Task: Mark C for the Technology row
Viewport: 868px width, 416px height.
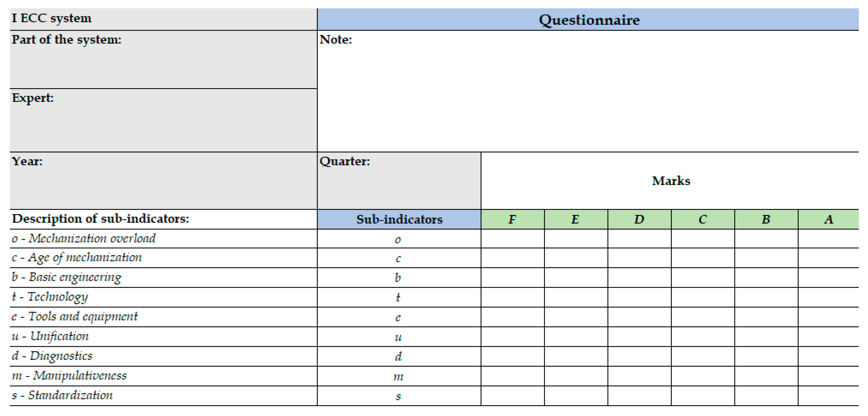Action: (x=702, y=297)
